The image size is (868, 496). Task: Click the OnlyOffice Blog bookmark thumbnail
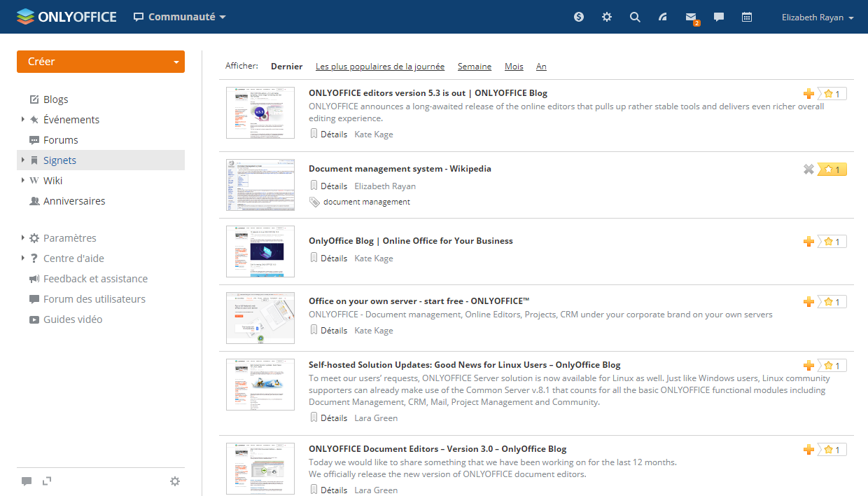(x=260, y=252)
